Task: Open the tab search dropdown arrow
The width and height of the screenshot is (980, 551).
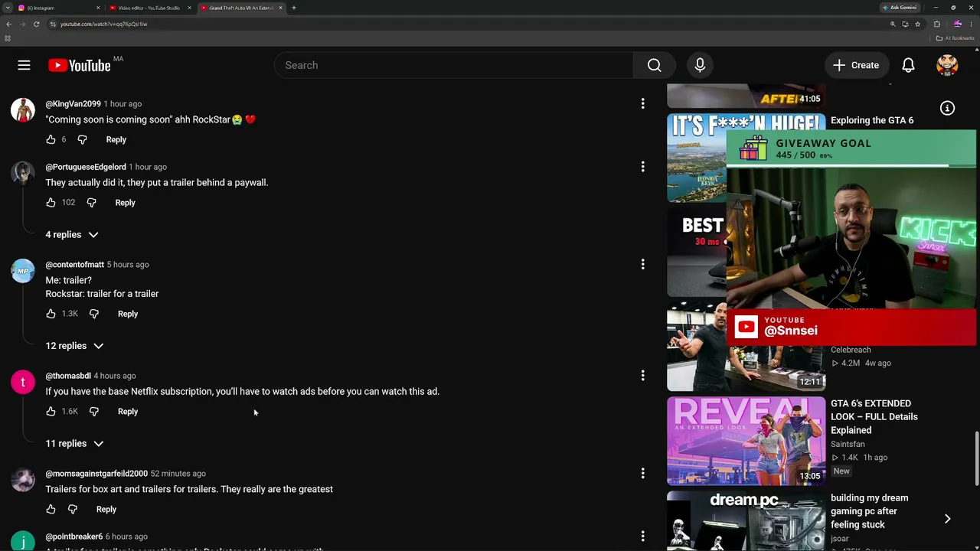Action: pyautogui.click(x=8, y=8)
